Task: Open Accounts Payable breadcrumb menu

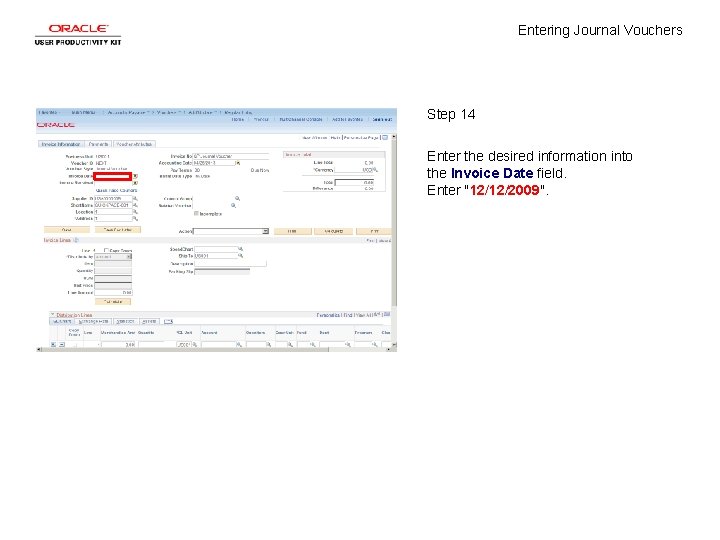Action: click(126, 112)
